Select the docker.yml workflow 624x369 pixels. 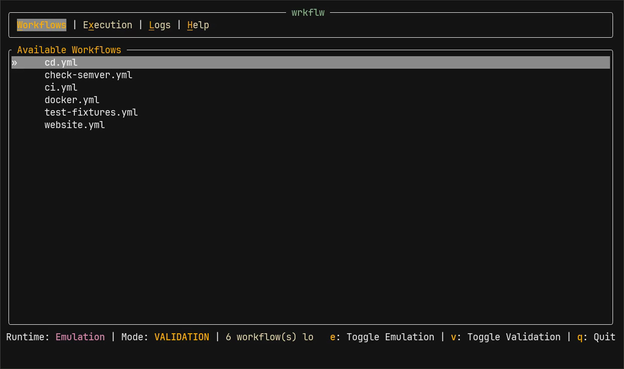[72, 100]
